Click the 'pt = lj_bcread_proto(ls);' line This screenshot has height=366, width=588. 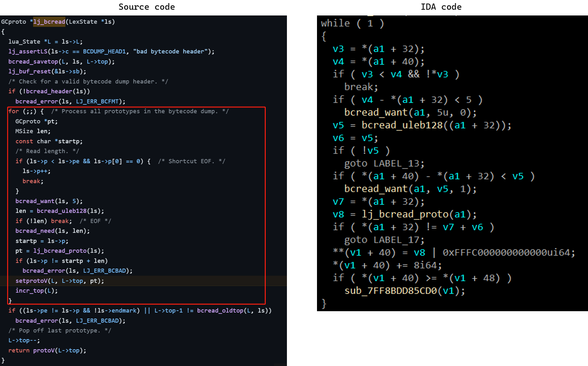60,251
